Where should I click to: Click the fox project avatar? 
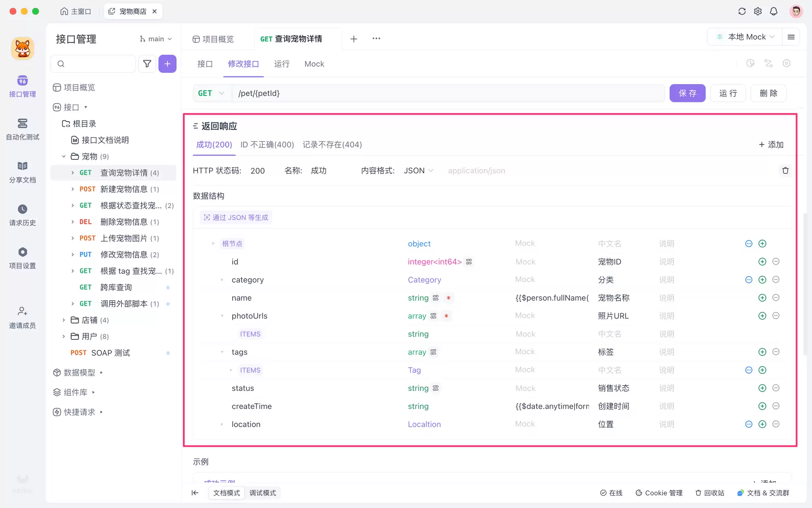point(23,48)
